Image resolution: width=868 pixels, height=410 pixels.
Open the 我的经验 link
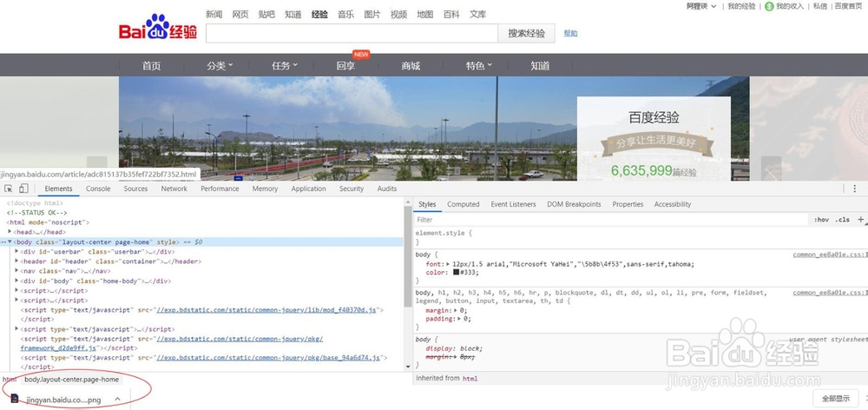point(741,6)
